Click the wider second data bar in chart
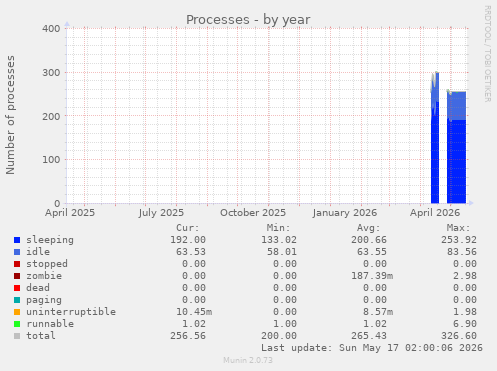The height and width of the screenshot is (371, 497). [456, 147]
